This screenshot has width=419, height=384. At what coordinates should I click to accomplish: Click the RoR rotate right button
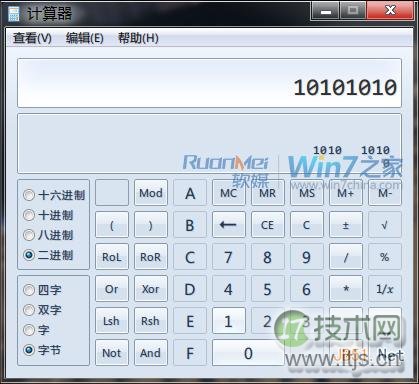coord(151,257)
